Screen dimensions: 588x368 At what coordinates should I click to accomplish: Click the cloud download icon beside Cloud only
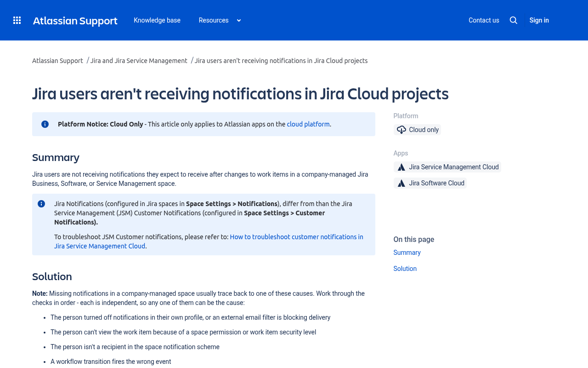[401, 130]
